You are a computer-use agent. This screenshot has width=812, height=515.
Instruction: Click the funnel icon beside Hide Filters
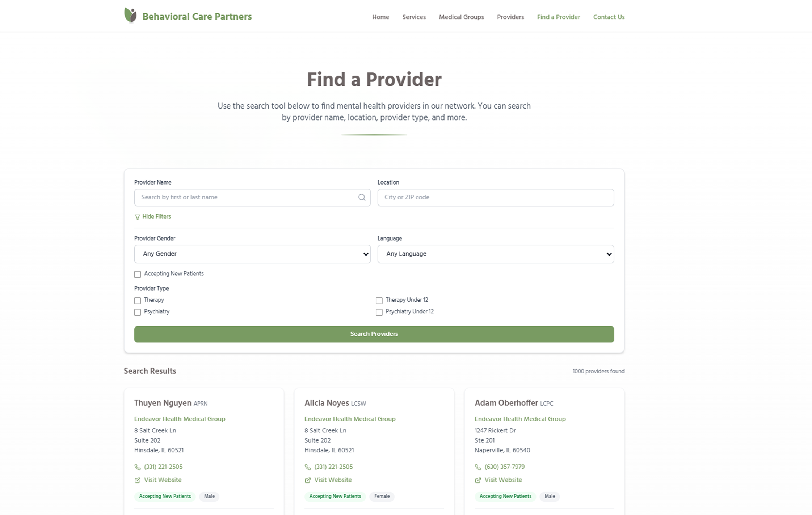[137, 217]
